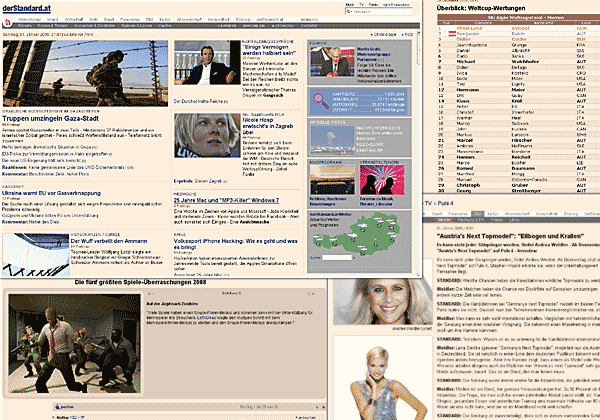Screen dimensions: 600x420
Task: Focus the weather Suche input field
Action: pos(337,258)
